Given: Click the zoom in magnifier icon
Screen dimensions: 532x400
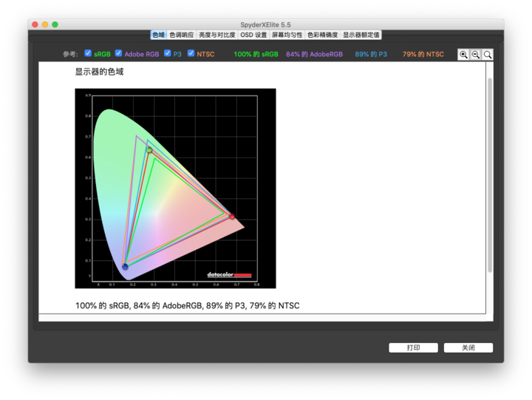Looking at the screenshot, I should pyautogui.click(x=463, y=54).
